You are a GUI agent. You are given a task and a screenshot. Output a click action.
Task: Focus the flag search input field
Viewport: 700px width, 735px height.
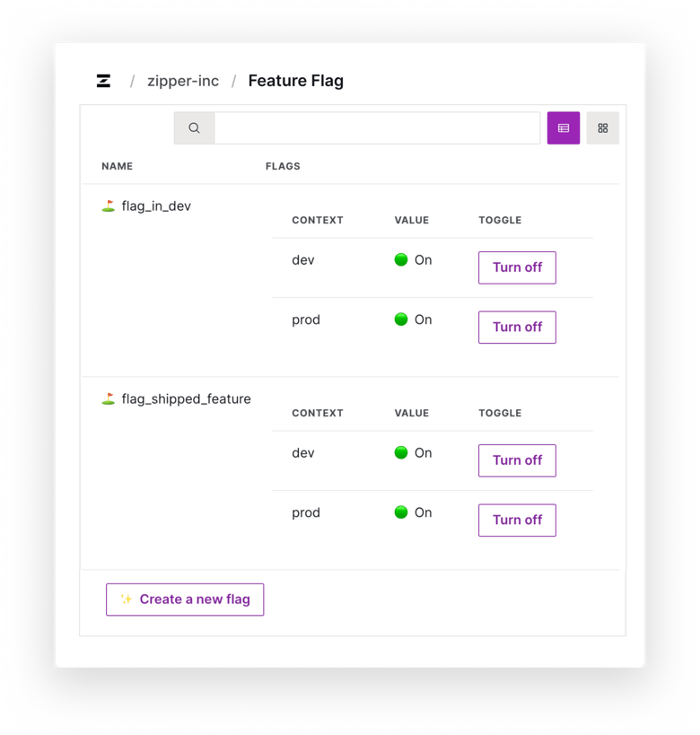pos(377,128)
